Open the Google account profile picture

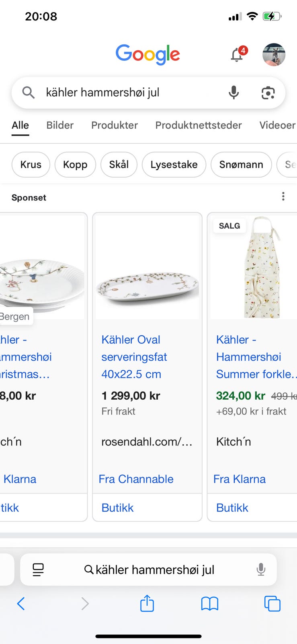tap(274, 54)
